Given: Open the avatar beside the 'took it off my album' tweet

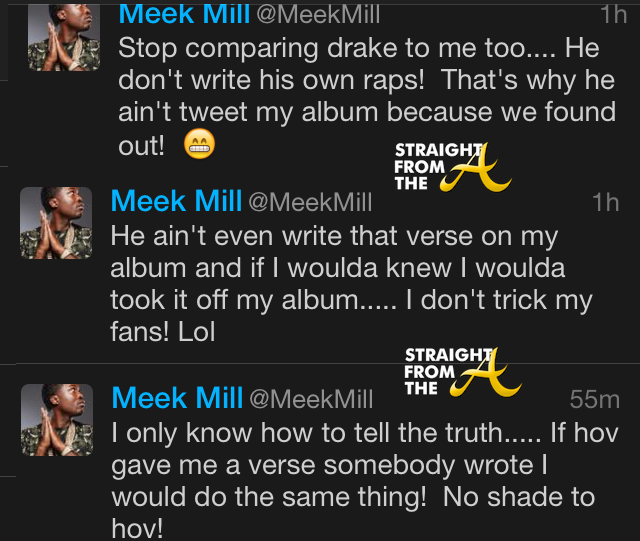Looking at the screenshot, I should pyautogui.click(x=56, y=222).
